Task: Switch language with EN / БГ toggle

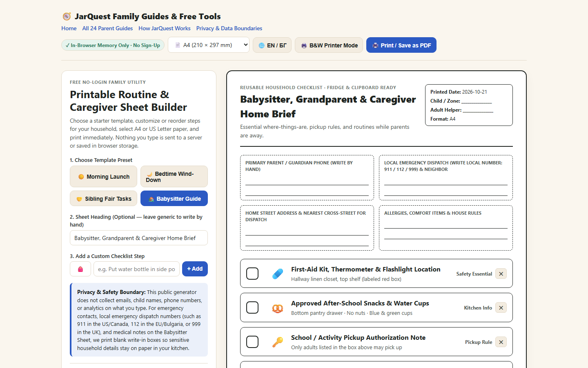Action: [x=272, y=45]
